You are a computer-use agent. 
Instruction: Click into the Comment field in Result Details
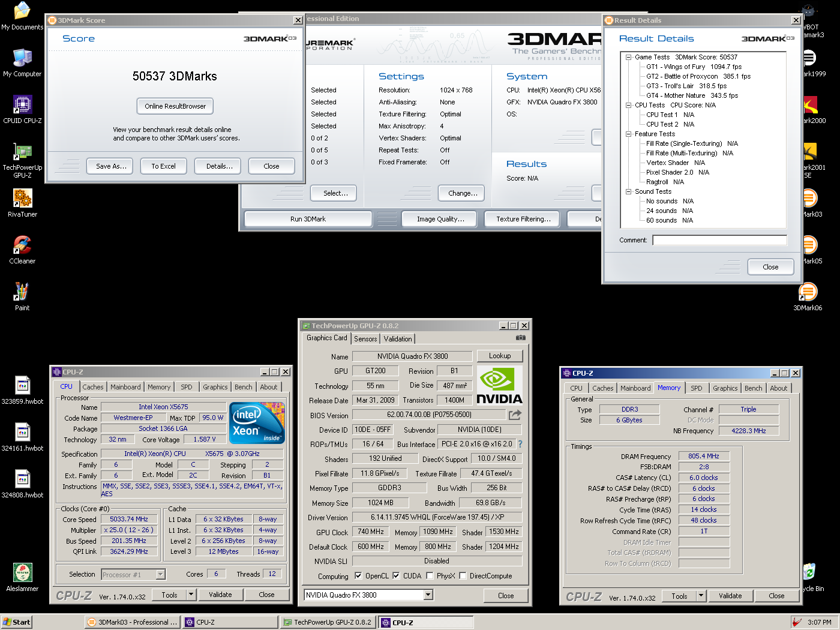719,240
